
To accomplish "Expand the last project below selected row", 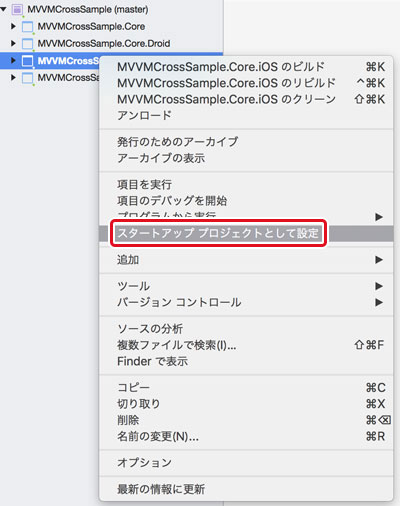I will pyautogui.click(x=13, y=77).
